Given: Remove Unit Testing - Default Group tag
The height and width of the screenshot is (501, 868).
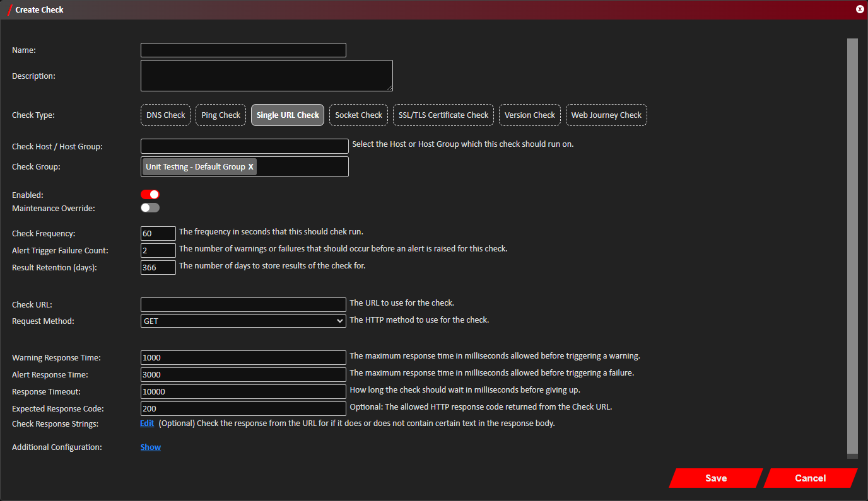Looking at the screenshot, I should [x=250, y=167].
